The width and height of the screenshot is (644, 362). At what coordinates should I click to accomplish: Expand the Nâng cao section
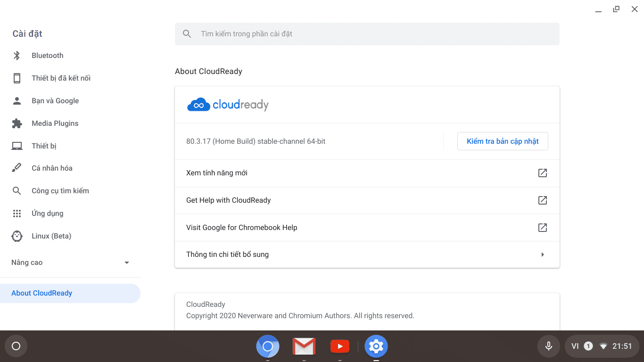click(x=71, y=263)
